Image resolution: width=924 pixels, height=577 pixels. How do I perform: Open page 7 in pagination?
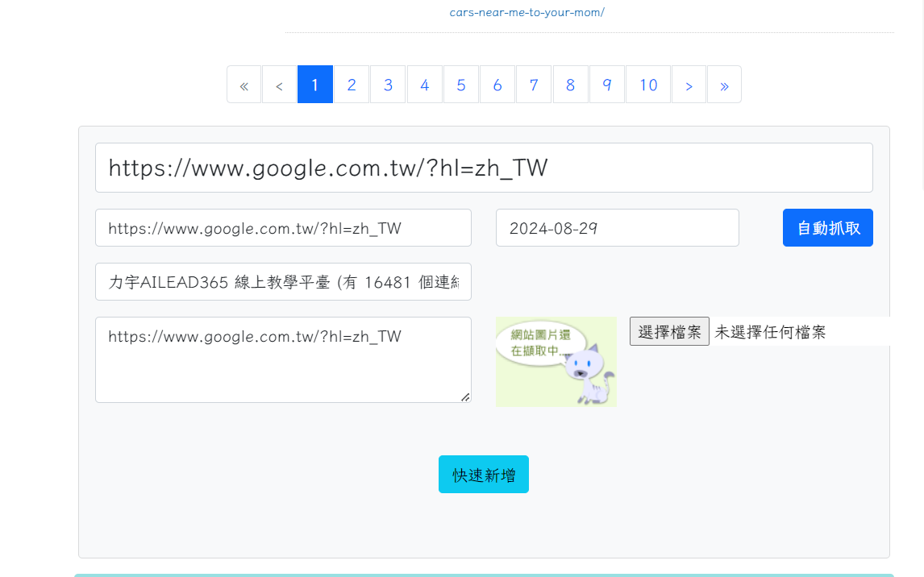coord(534,85)
